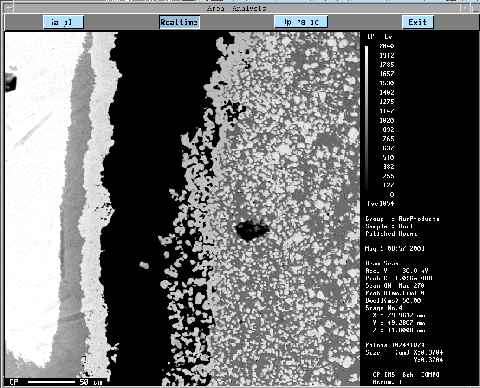
Task: Click the isolated bright particle in the black band
Action: [144, 265]
